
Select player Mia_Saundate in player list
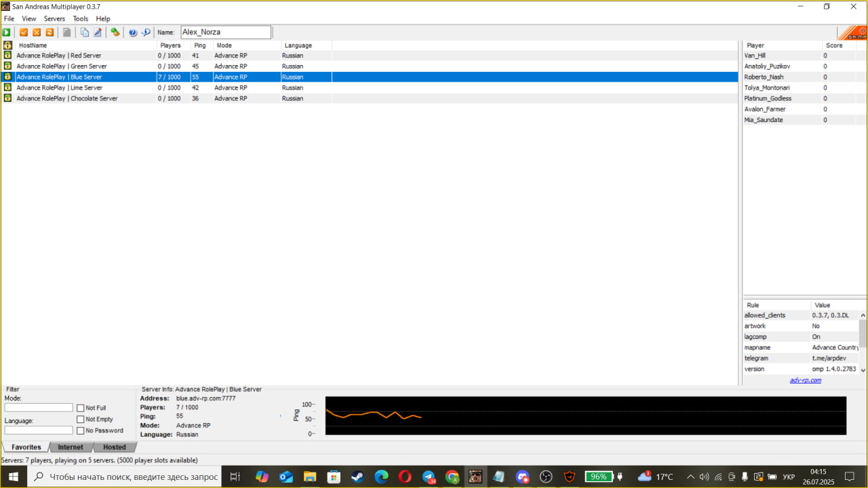pos(804,120)
